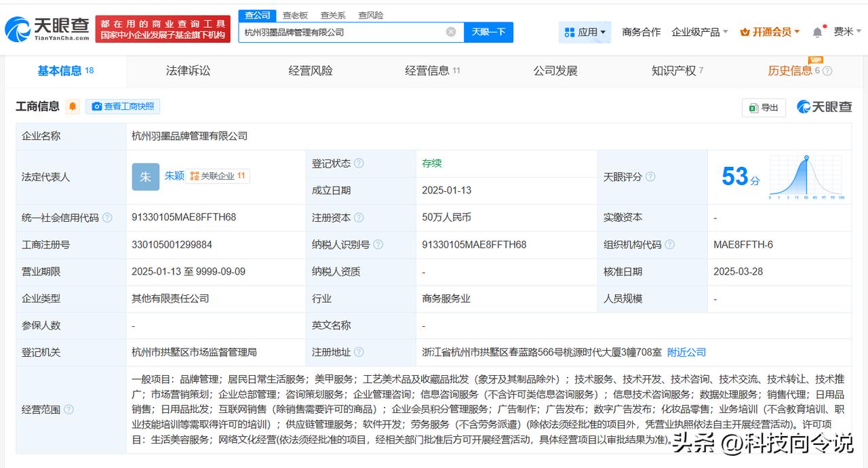
Task: Click the 杭州羽墨品牌管理有限公司 name in 企业名称 row
Action: 189,136
